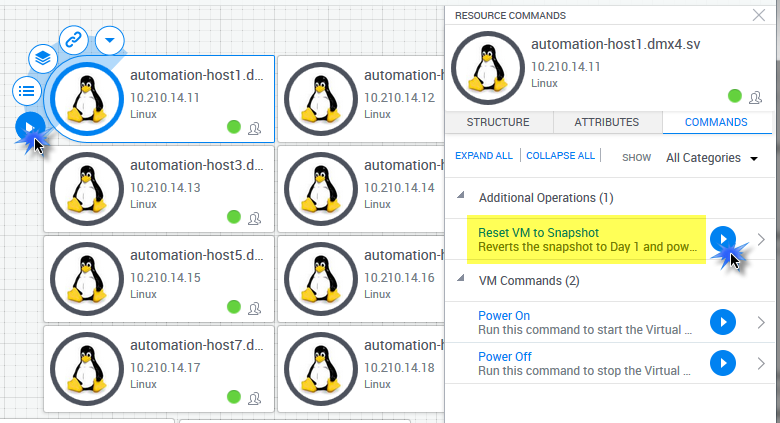Click the 10.210.14.11 address on host1 card
Screen dimensions: 780x423
165,98
